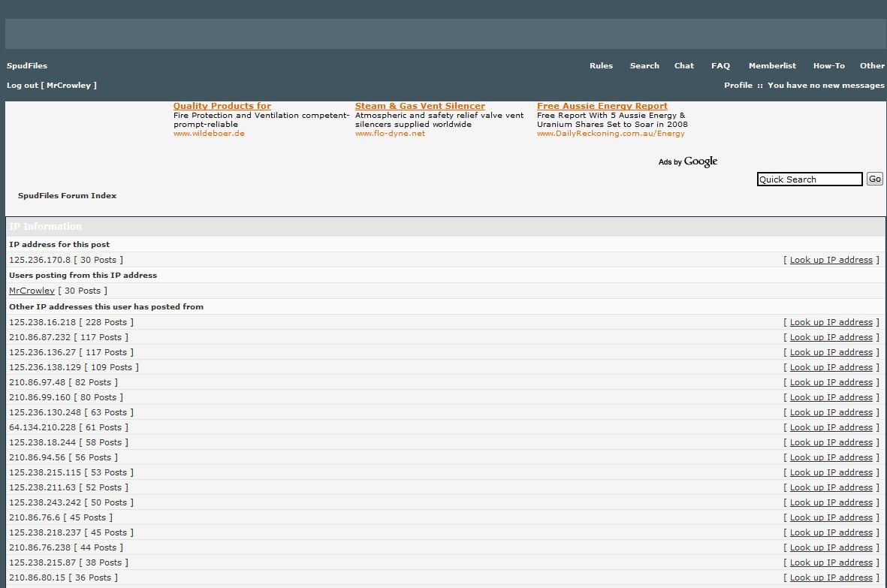Open the SpudFiles Forum Index breadcrumb
Screen dimensions: 887x588
[x=67, y=196]
